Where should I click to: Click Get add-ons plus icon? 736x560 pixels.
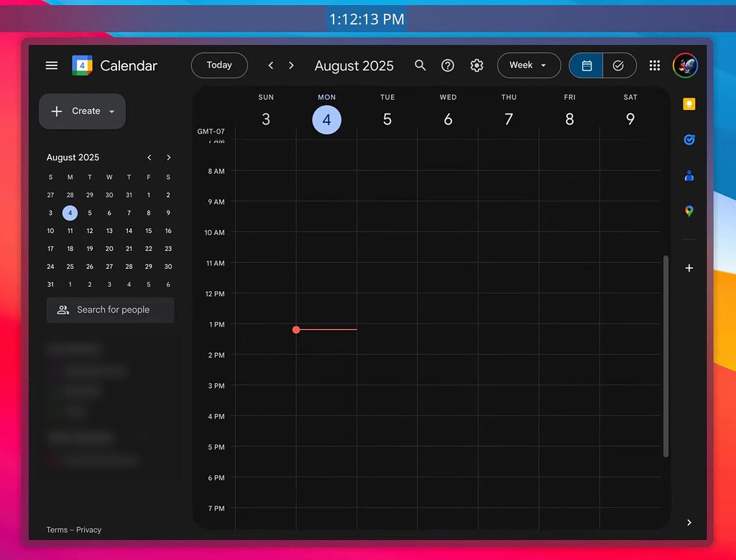(689, 268)
